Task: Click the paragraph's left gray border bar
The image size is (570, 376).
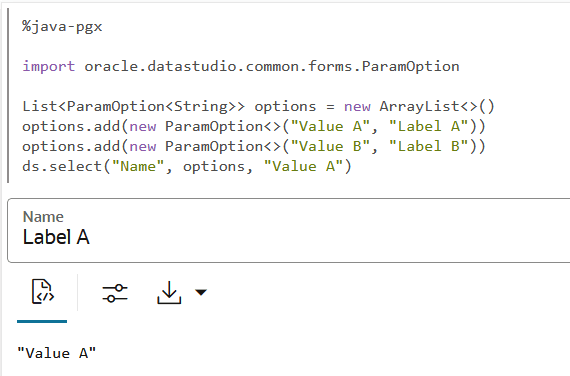Action: [x=8, y=96]
